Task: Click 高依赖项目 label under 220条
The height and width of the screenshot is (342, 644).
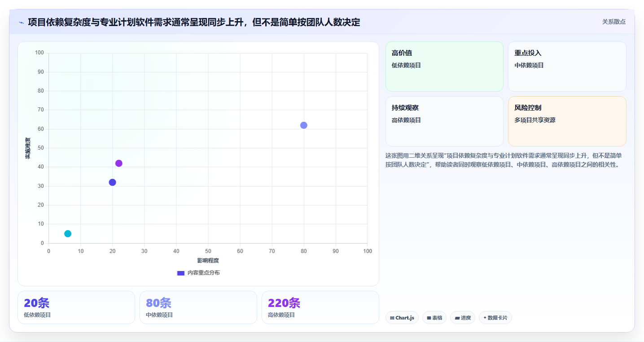Action: tap(281, 315)
